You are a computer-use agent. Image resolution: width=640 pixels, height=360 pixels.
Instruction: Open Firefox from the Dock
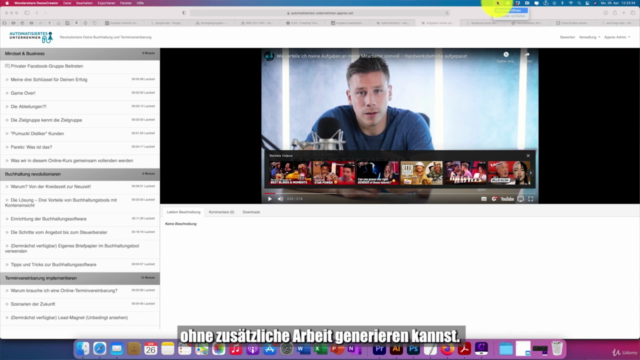(447, 349)
